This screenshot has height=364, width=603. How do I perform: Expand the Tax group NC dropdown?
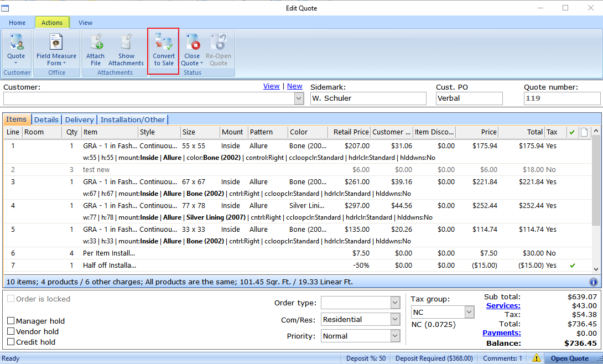(x=469, y=313)
